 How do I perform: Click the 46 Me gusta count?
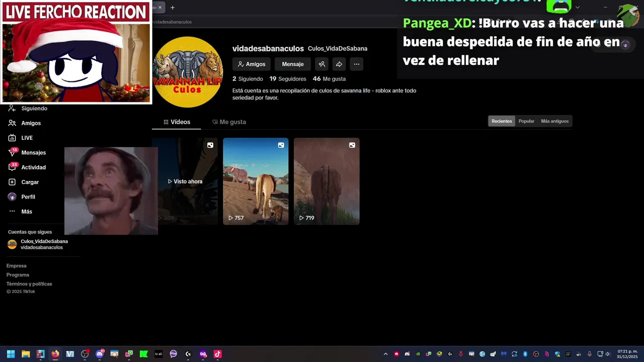(329, 79)
